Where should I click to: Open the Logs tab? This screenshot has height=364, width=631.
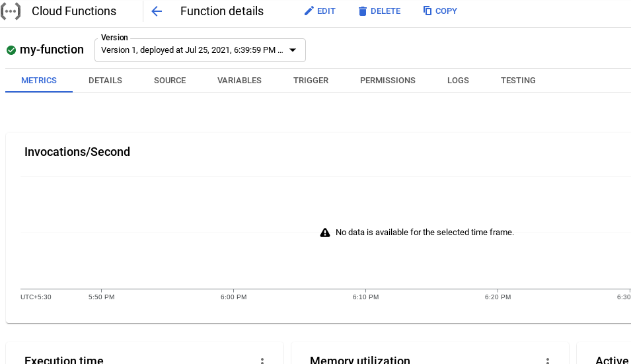pos(458,81)
